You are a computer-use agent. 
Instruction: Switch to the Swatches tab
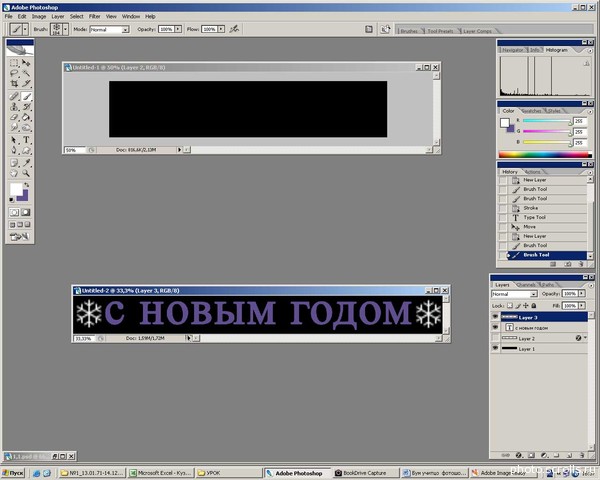(x=532, y=111)
